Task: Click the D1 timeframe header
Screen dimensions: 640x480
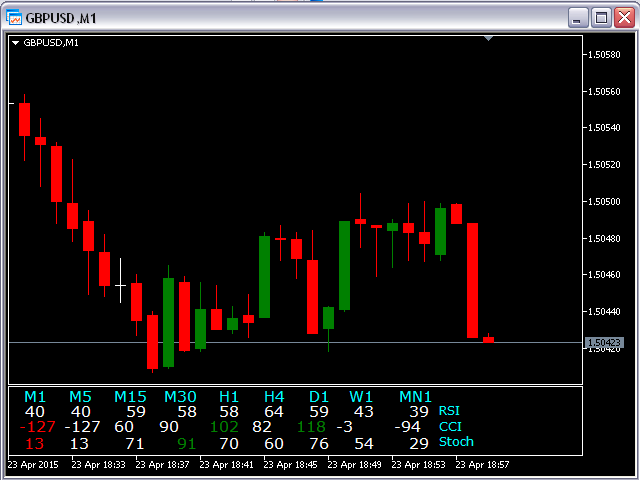Action: pos(319,397)
